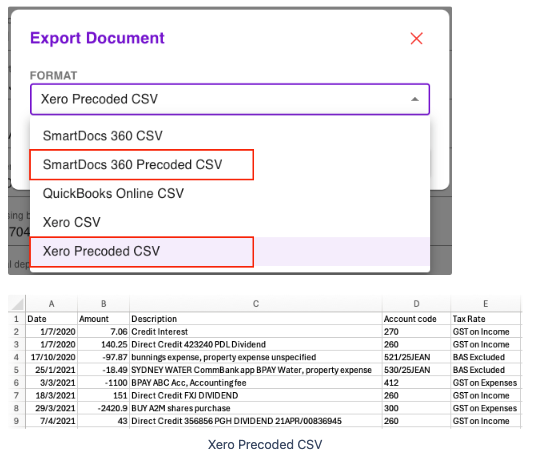Screen dimensions: 544x462
Task: Click account code 300 cell
Action: click(x=416, y=408)
